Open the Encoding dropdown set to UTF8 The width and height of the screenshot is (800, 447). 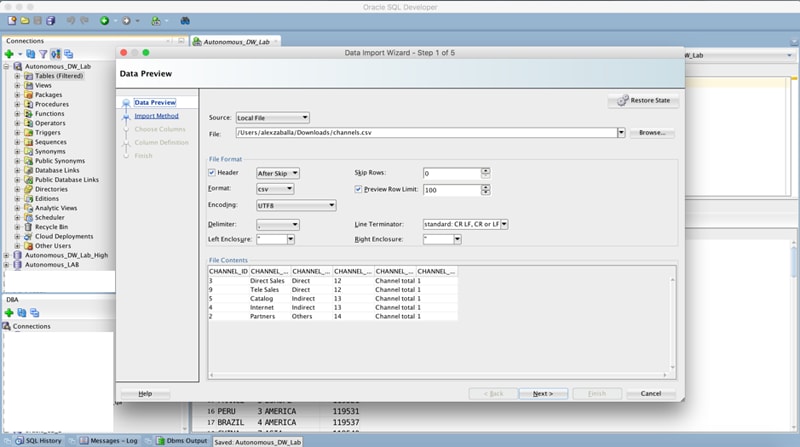click(296, 205)
